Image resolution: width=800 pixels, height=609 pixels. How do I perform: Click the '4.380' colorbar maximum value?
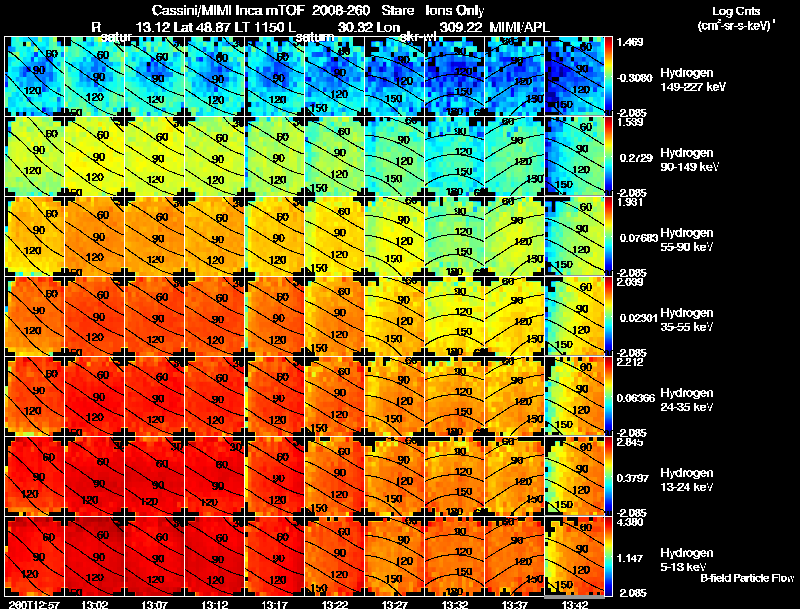click(x=630, y=522)
